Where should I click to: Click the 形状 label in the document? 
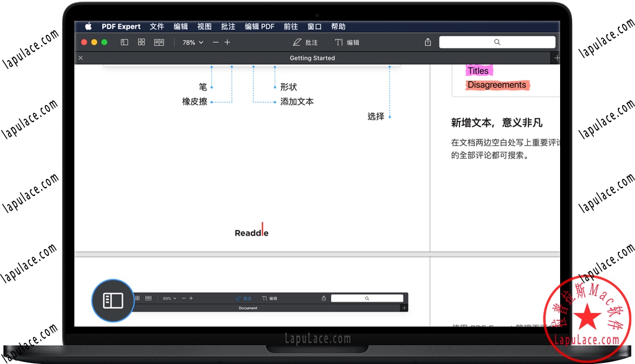pos(289,87)
